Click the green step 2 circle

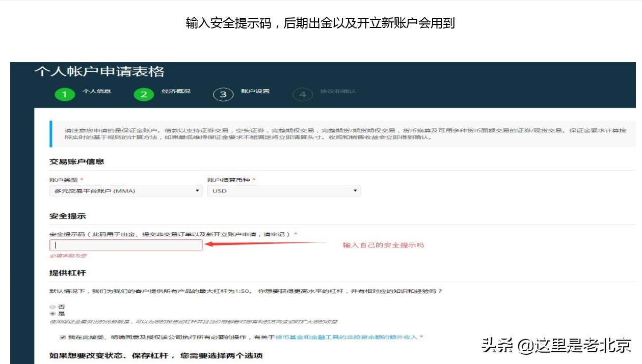coord(144,94)
